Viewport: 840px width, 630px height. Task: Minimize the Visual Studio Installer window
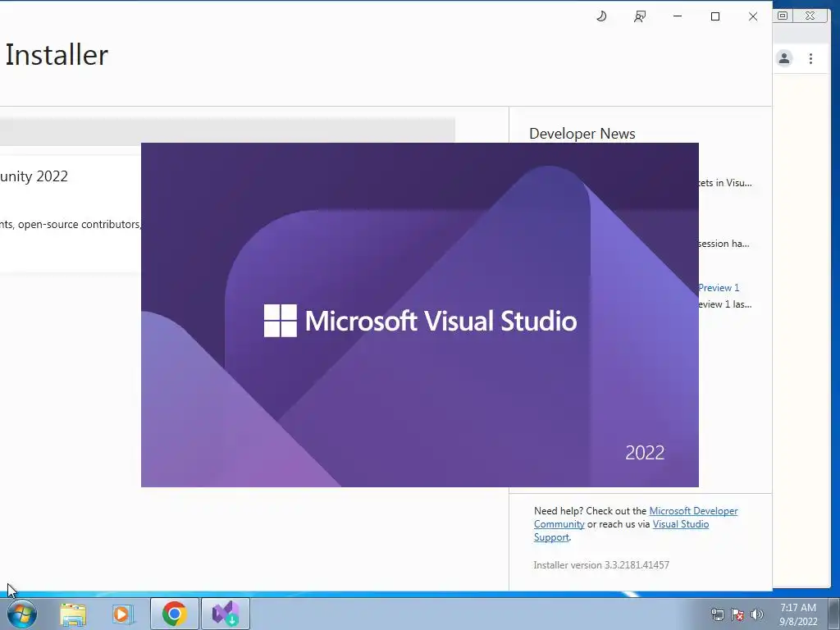pyautogui.click(x=678, y=16)
